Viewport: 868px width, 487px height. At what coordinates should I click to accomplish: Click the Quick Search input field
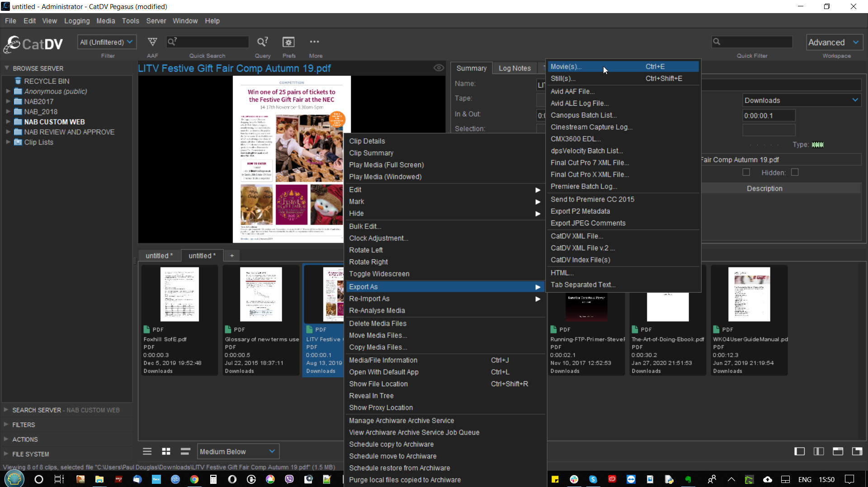pos(208,42)
